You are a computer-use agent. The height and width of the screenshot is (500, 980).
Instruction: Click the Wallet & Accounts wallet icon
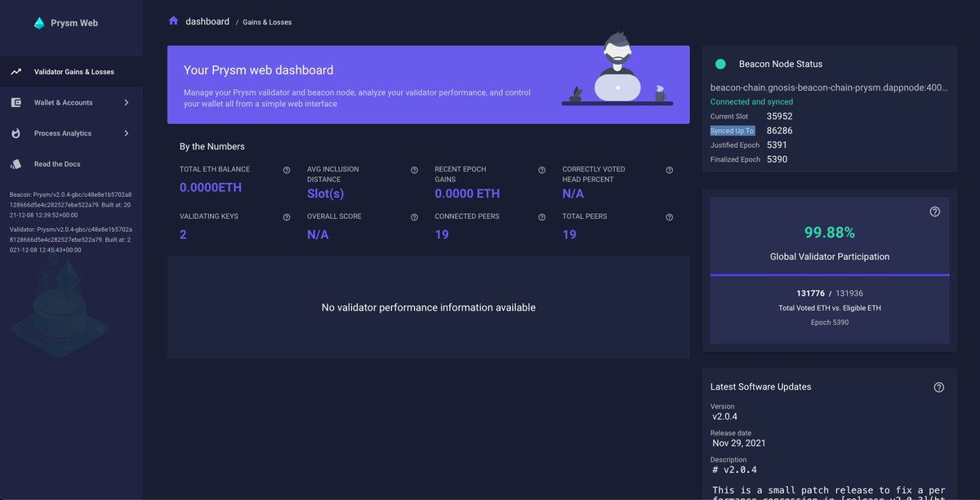16,102
